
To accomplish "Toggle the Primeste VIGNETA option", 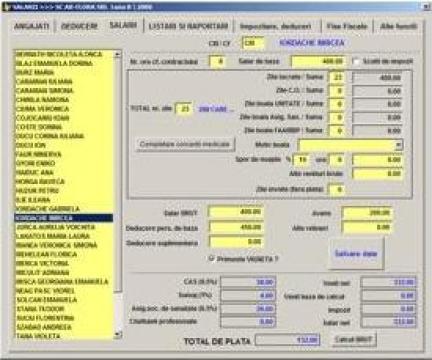I will [x=211, y=258].
